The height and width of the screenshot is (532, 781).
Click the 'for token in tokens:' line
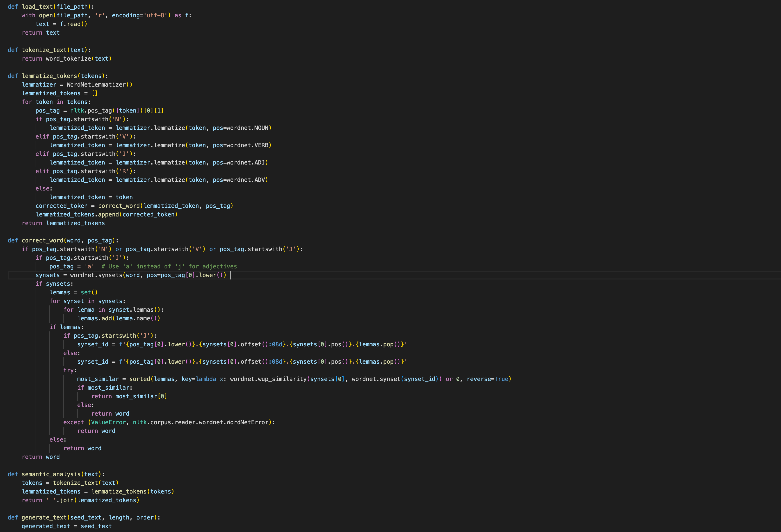[x=56, y=102]
